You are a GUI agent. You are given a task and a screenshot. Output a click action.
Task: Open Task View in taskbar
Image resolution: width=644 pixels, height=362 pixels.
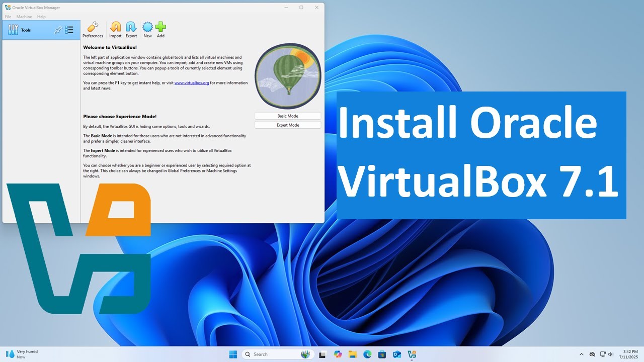[x=323, y=354]
